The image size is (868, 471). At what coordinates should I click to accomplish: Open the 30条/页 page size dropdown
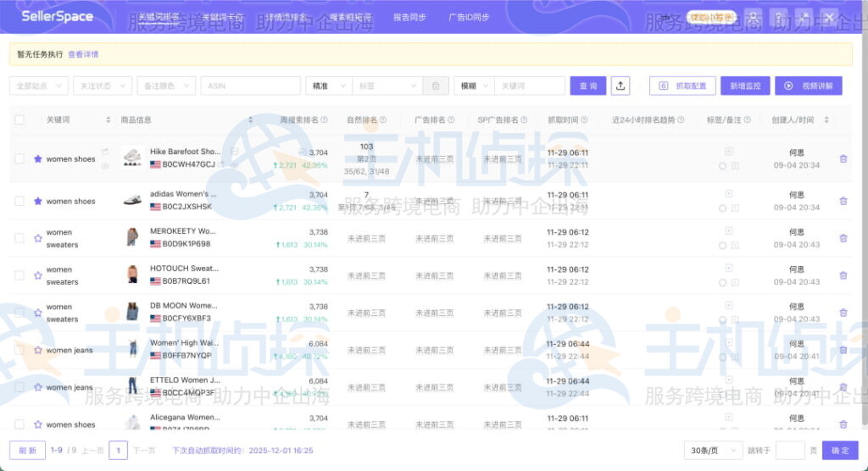713,451
